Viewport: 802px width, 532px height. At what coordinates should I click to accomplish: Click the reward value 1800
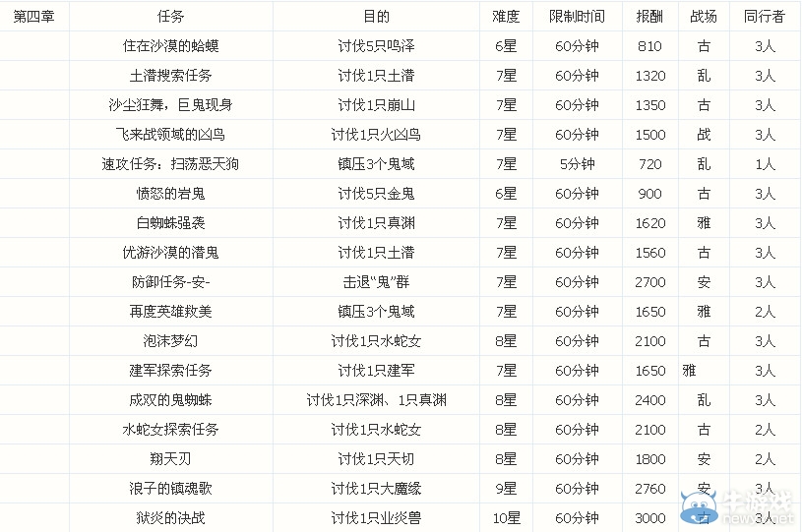tap(650, 459)
